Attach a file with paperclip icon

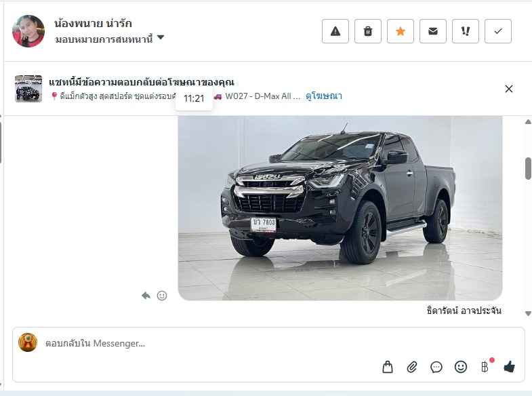412,367
